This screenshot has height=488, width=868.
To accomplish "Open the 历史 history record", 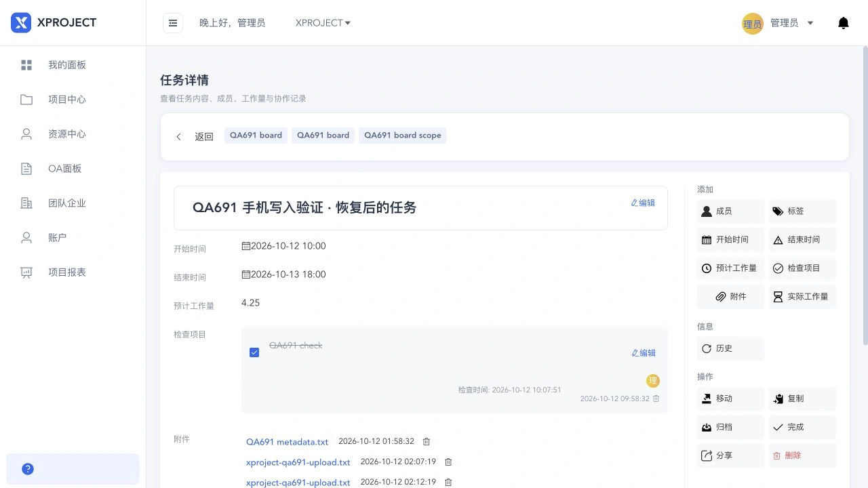I will (x=730, y=348).
